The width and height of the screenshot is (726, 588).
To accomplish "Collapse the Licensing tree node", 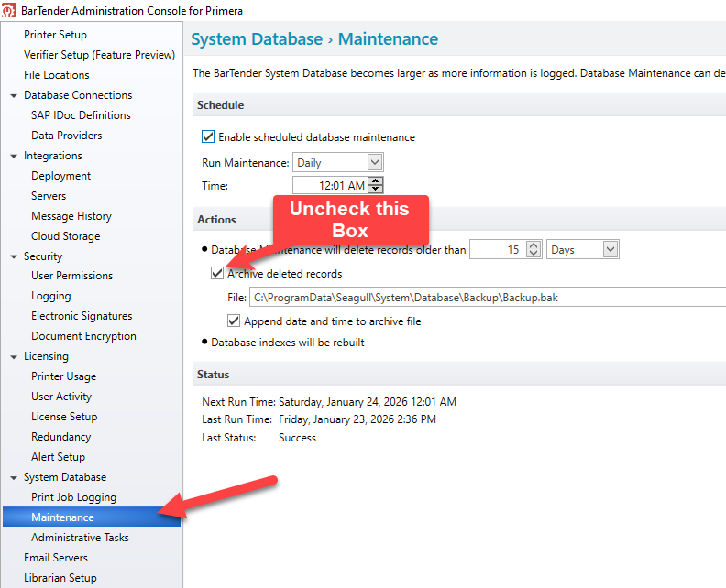I will 14,356.
